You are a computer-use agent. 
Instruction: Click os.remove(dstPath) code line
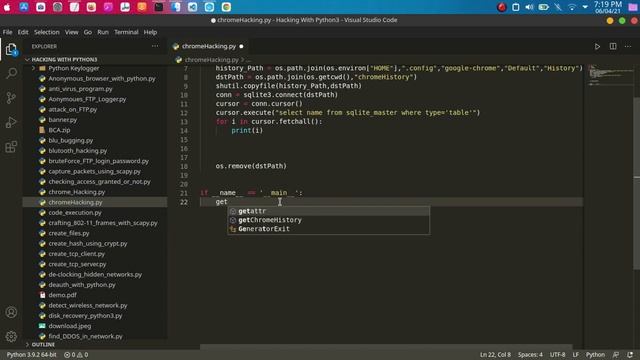click(251, 166)
